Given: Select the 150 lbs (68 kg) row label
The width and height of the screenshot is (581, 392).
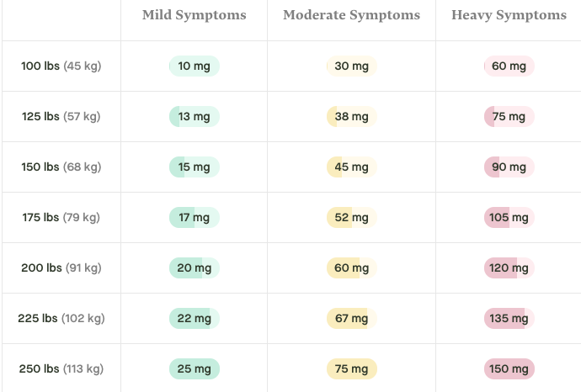Looking at the screenshot, I should pos(61,167).
